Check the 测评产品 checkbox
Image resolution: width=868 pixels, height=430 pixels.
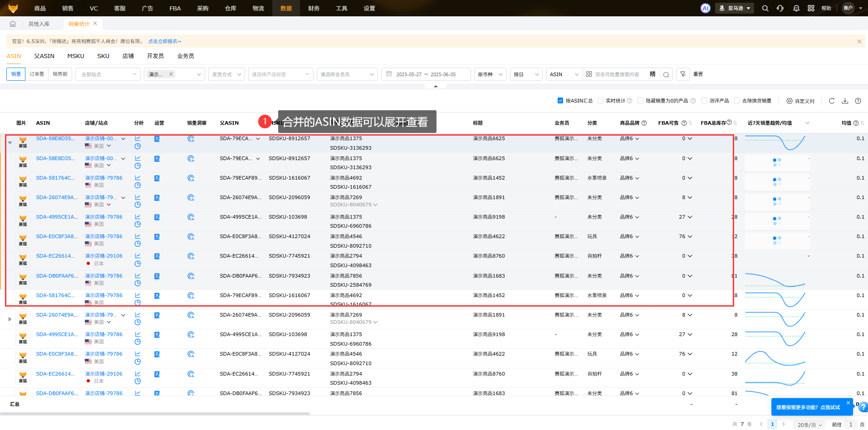click(x=704, y=101)
